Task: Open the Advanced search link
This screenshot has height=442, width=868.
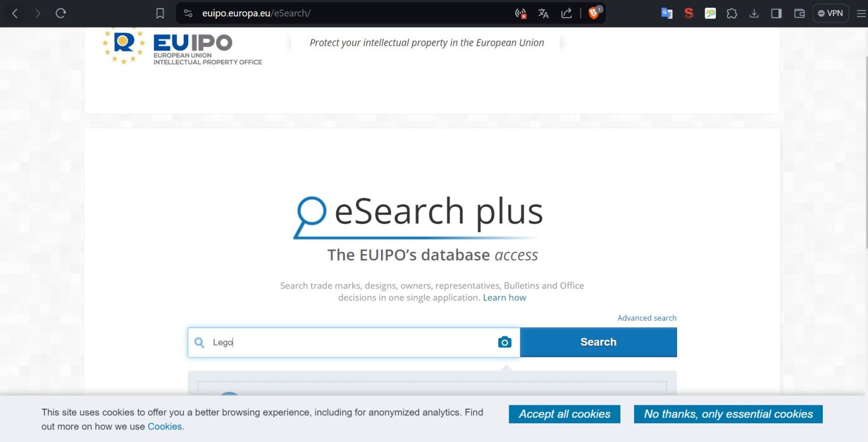Action: 646,318
